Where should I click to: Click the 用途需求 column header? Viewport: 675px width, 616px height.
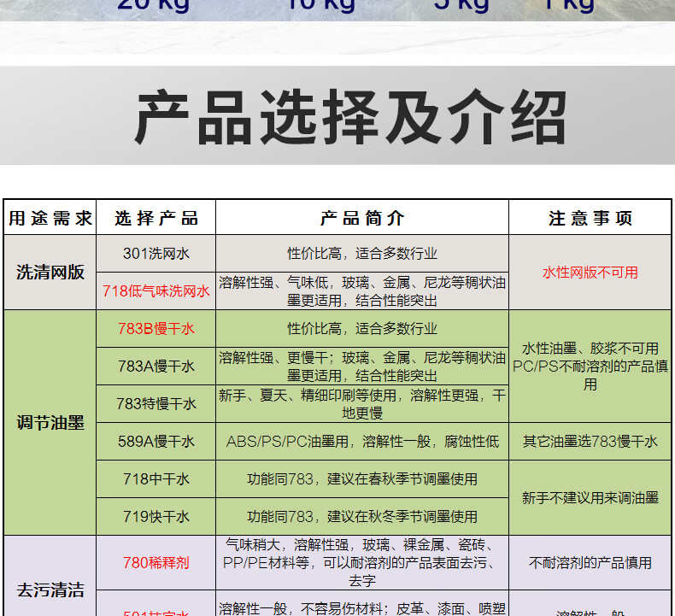coord(50,218)
